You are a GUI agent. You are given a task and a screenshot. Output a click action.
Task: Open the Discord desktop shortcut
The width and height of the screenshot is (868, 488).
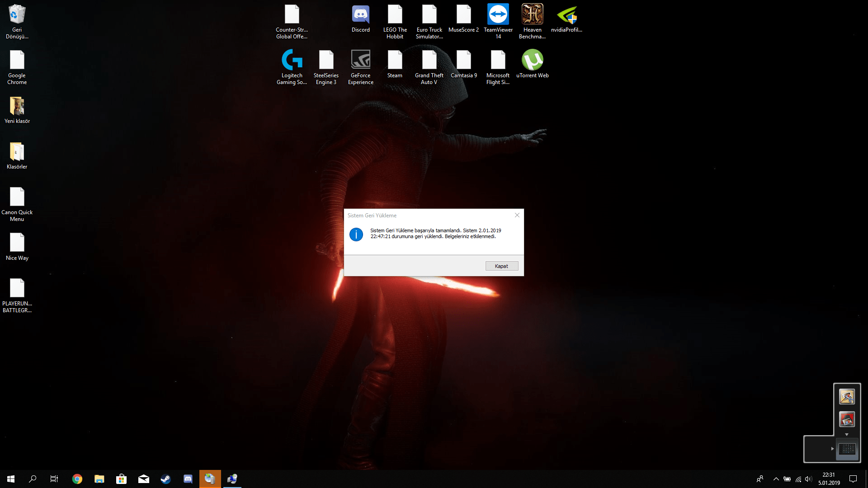pyautogui.click(x=360, y=19)
